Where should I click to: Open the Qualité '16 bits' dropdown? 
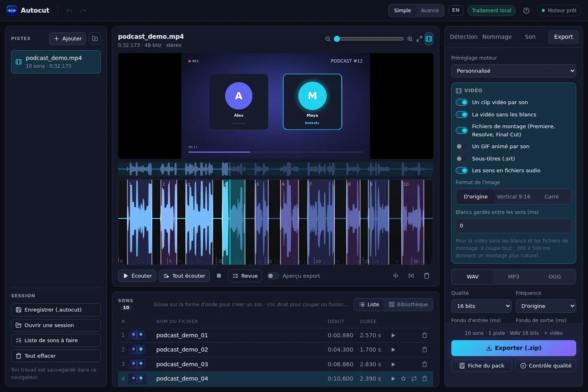[x=481, y=306]
